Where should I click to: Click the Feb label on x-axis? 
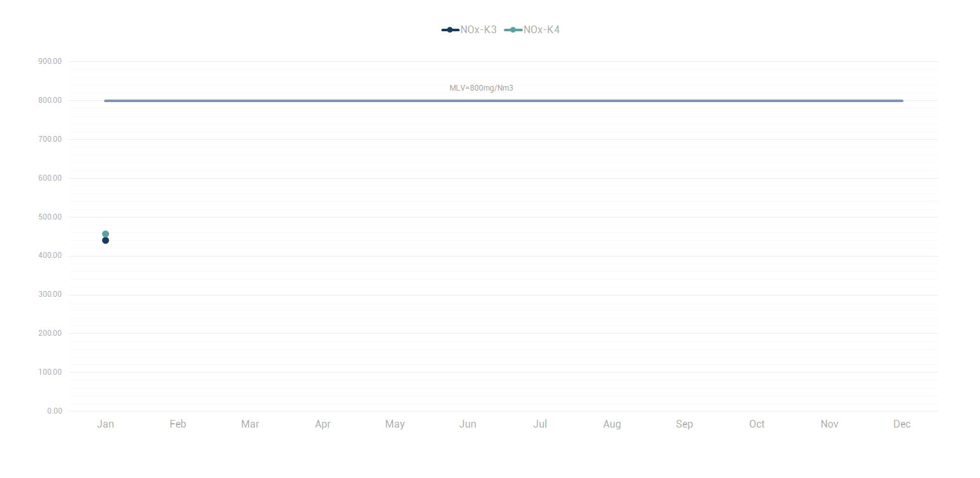(178, 424)
